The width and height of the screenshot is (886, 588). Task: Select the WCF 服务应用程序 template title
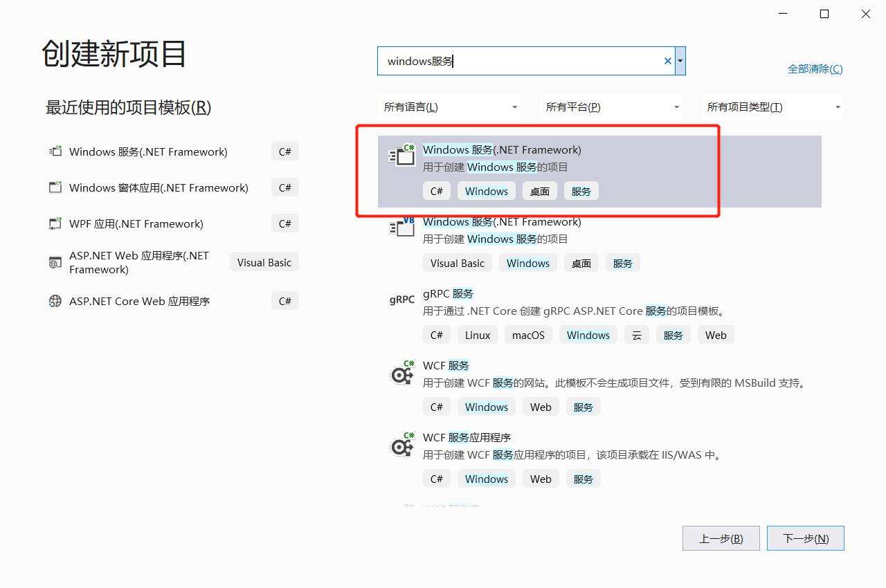tap(467, 437)
